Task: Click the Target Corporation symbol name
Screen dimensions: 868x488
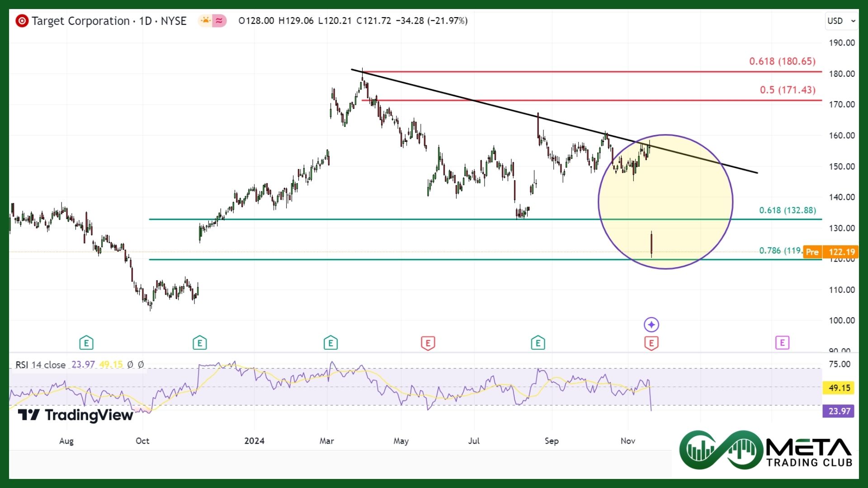Action: click(80, 21)
